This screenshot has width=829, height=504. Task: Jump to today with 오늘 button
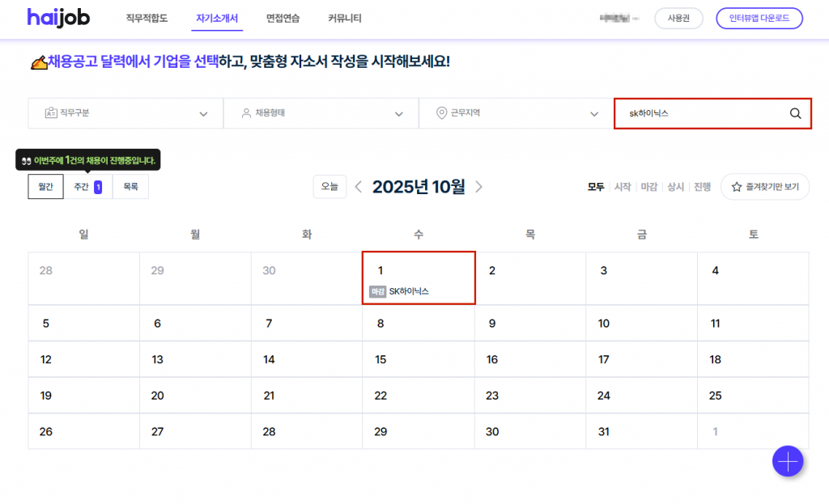(329, 187)
